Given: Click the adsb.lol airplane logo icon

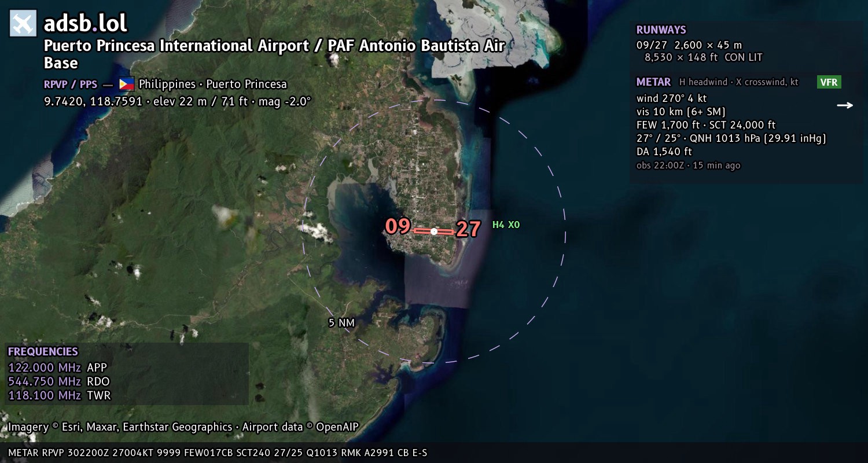Looking at the screenshot, I should coord(23,24).
